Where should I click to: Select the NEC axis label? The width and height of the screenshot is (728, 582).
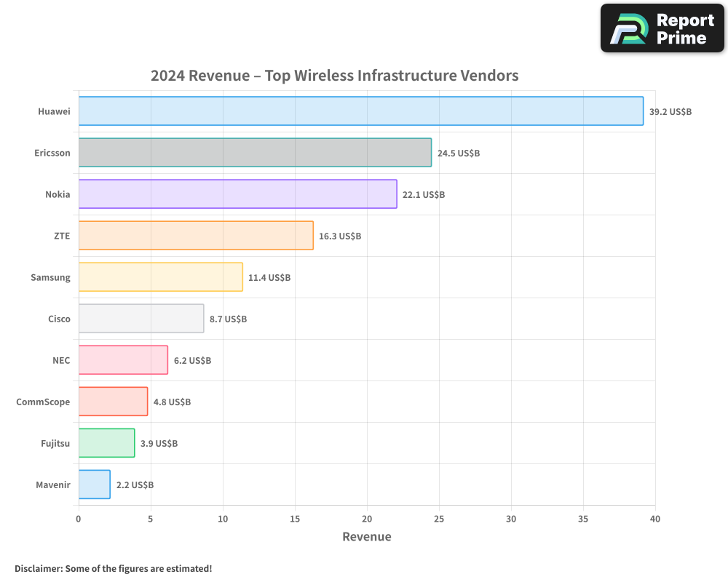[61, 360]
